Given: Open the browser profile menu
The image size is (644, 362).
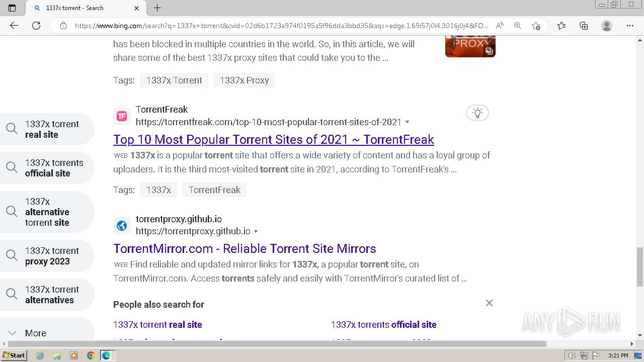Looking at the screenshot, I should pos(607,26).
